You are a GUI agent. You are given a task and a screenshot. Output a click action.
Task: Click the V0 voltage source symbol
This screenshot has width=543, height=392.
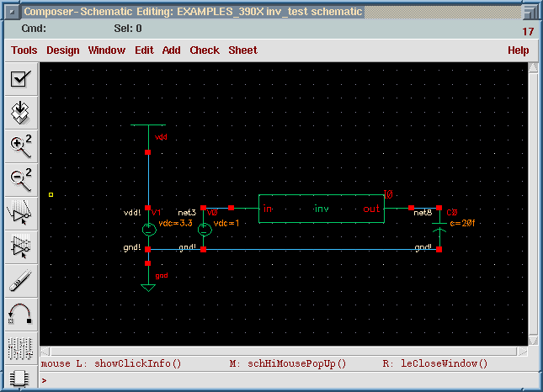click(205, 230)
